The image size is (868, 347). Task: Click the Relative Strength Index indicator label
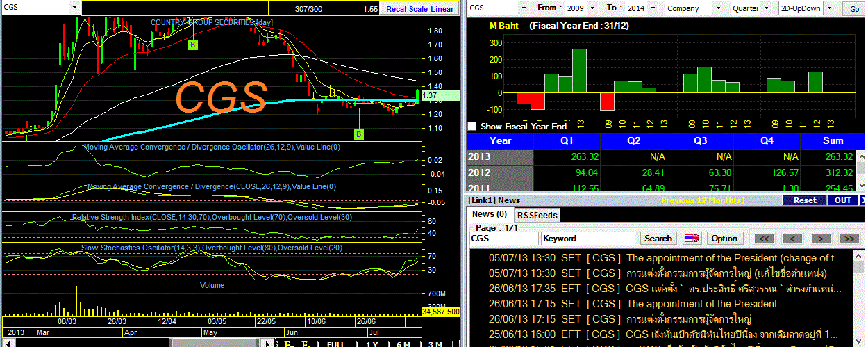click(x=212, y=217)
